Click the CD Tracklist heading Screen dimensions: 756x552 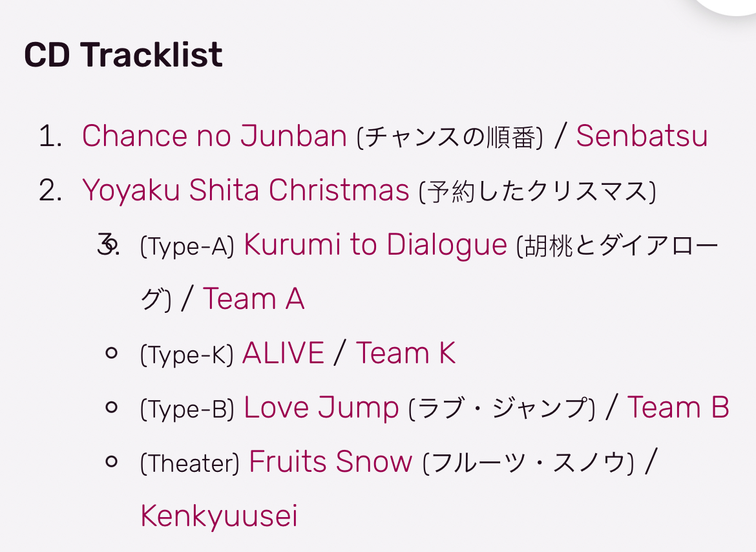(123, 54)
